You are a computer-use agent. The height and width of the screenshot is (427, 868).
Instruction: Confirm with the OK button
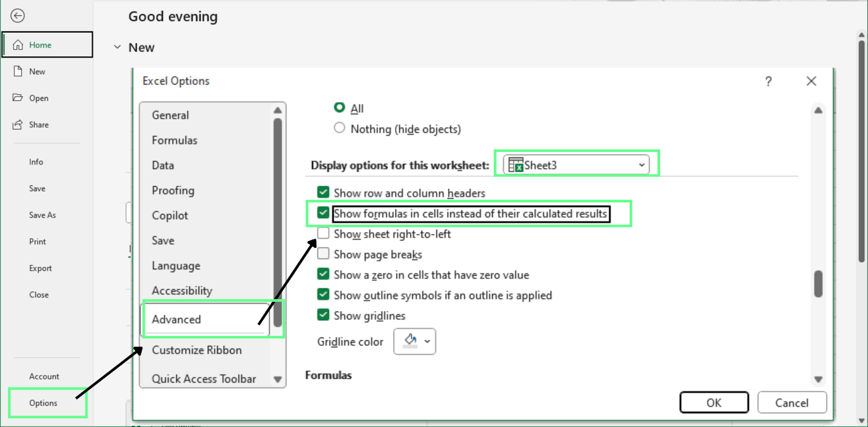click(714, 403)
